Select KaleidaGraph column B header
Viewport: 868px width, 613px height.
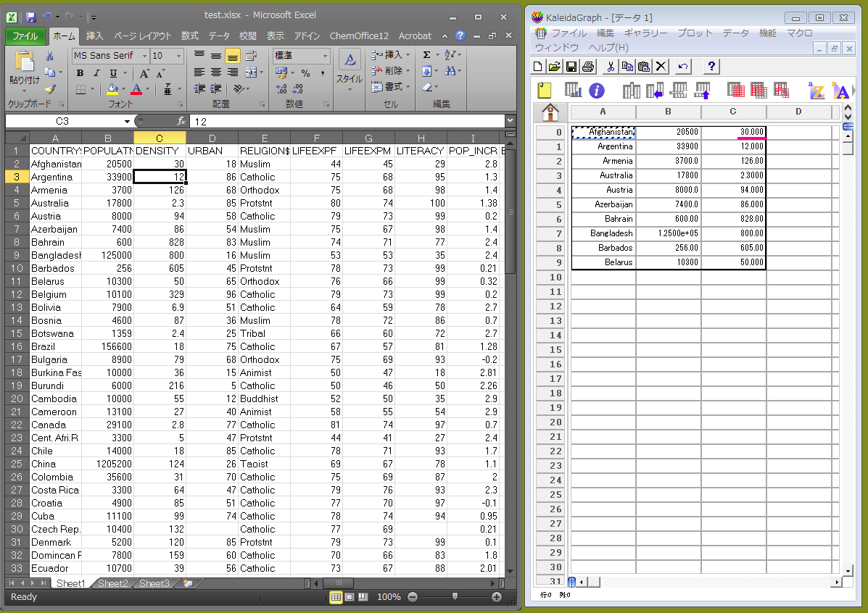pos(668,112)
